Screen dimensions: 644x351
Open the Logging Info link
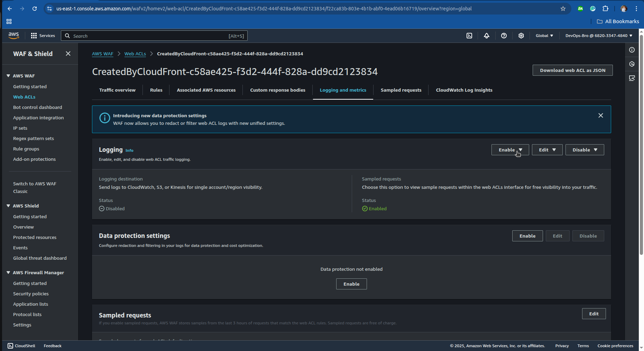pos(129,150)
